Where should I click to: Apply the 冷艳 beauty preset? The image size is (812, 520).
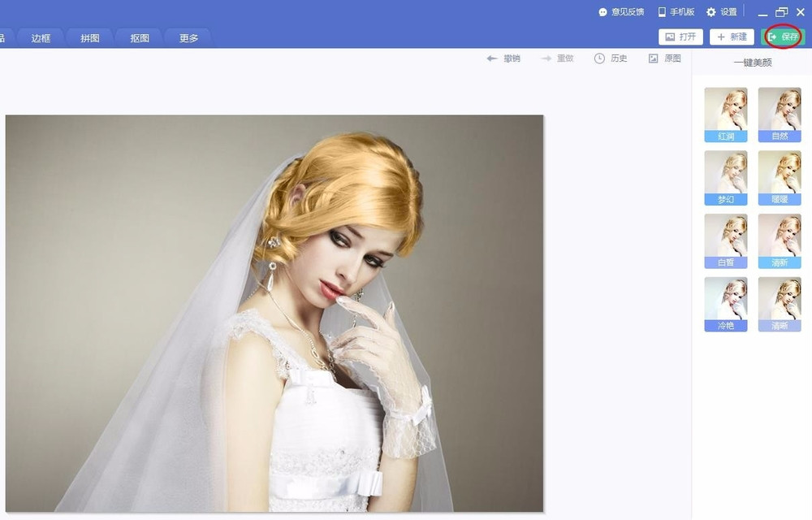(x=726, y=304)
